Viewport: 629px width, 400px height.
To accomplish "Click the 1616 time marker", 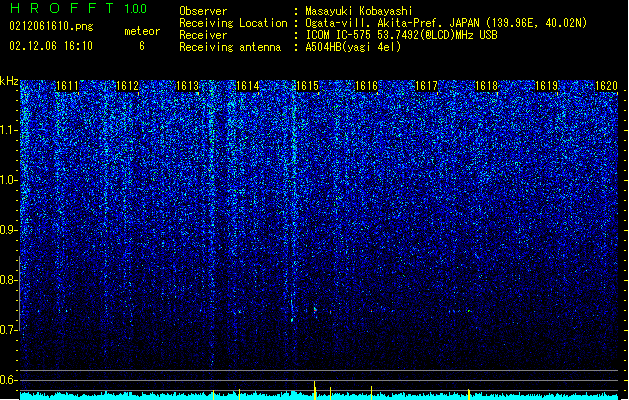I will click(367, 86).
